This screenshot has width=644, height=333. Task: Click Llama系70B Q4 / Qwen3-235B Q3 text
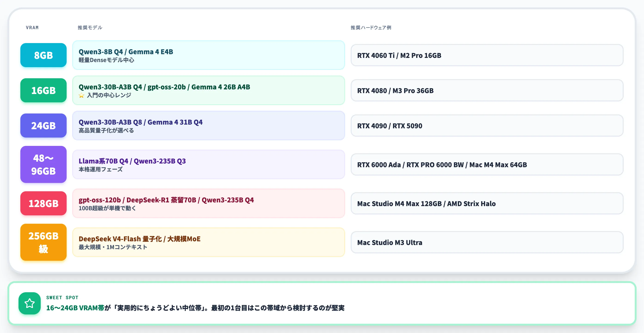(x=132, y=161)
